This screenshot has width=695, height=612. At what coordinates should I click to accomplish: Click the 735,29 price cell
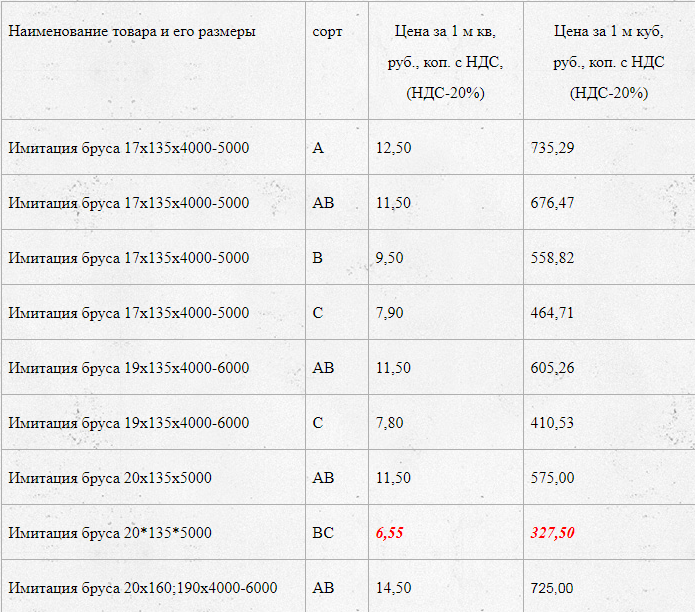[552, 148]
